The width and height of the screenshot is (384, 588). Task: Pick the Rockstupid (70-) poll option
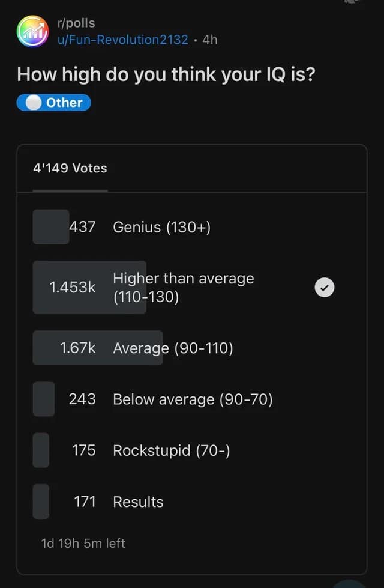pyautogui.click(x=171, y=450)
